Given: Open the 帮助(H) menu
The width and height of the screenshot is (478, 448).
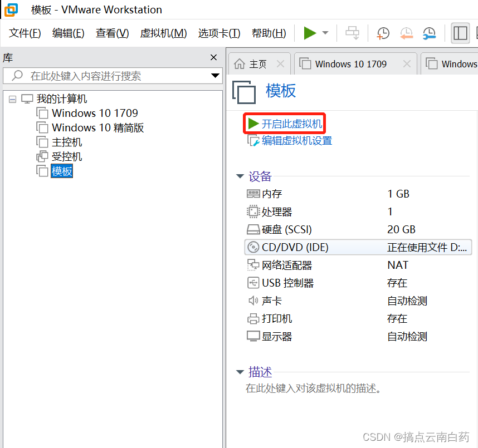Looking at the screenshot, I should [269, 33].
